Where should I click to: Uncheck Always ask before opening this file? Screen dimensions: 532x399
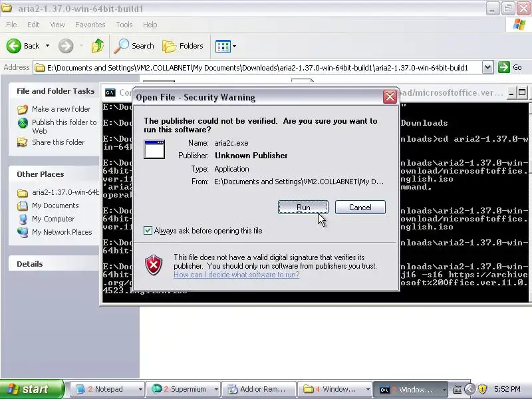148,231
